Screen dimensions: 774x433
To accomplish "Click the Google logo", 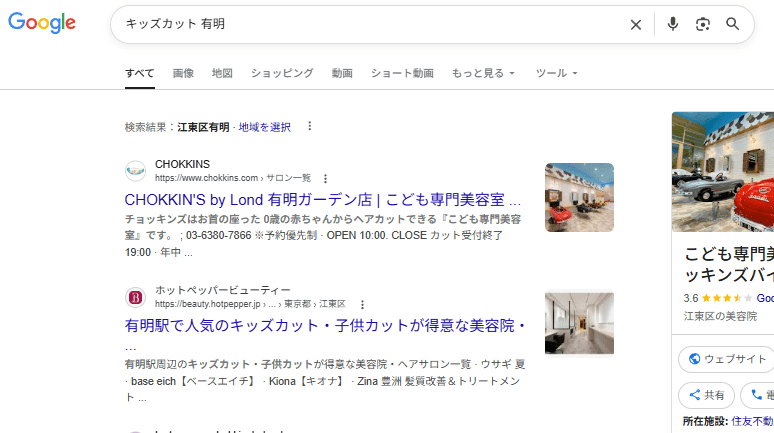I will pyautogui.click(x=42, y=24).
